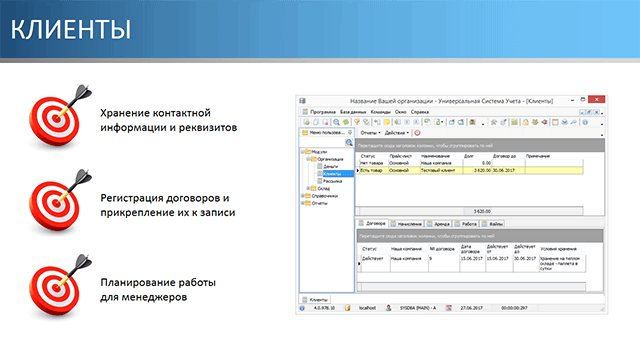Viewport: 640px width, 360px height.
Task: Switch to the Файлы tab
Action: pos(493,224)
